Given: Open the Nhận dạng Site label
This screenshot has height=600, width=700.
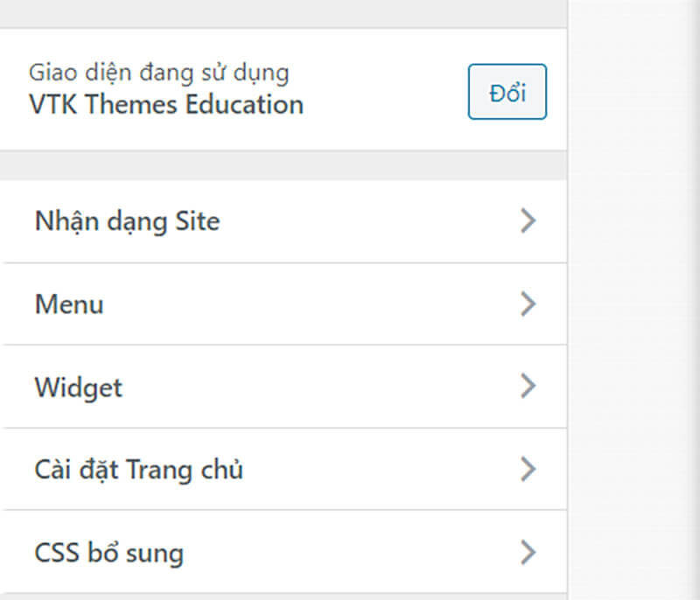Looking at the screenshot, I should 127,221.
